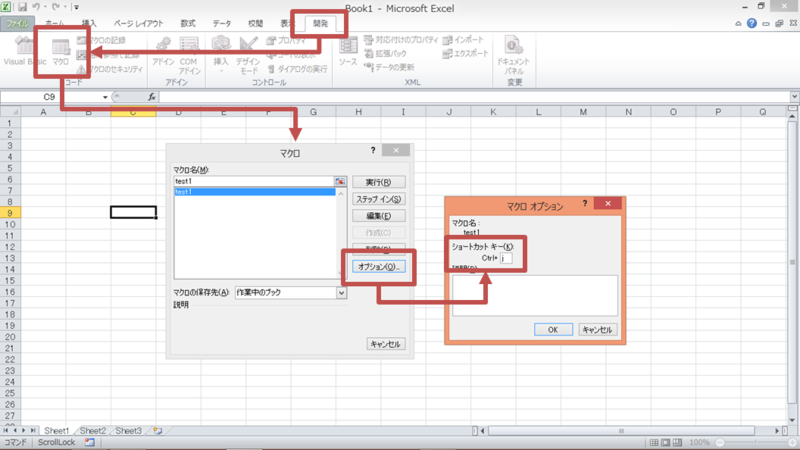The image size is (800, 450).
Task: Click the マクロ名 input field
Action: [254, 181]
